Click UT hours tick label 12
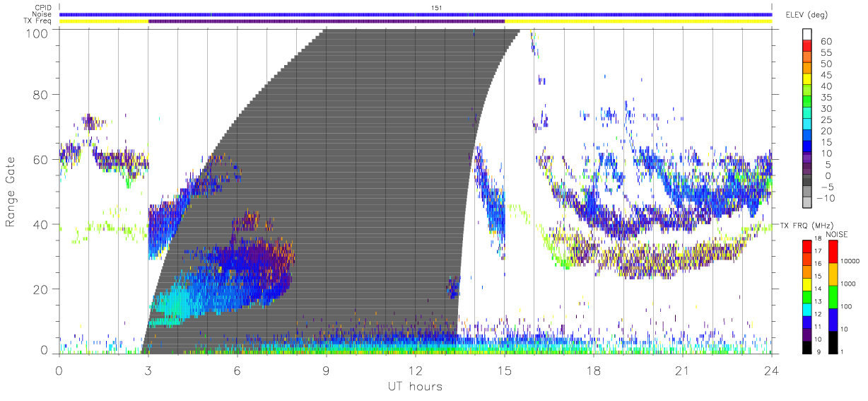The height and width of the screenshot is (401, 868). (415, 371)
